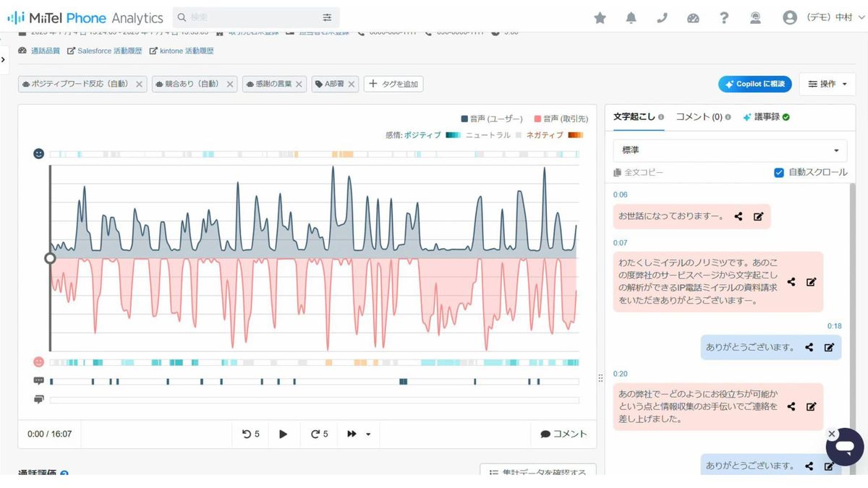Click the Copilot に相談 button
The width and height of the screenshot is (868, 488).
point(754,84)
